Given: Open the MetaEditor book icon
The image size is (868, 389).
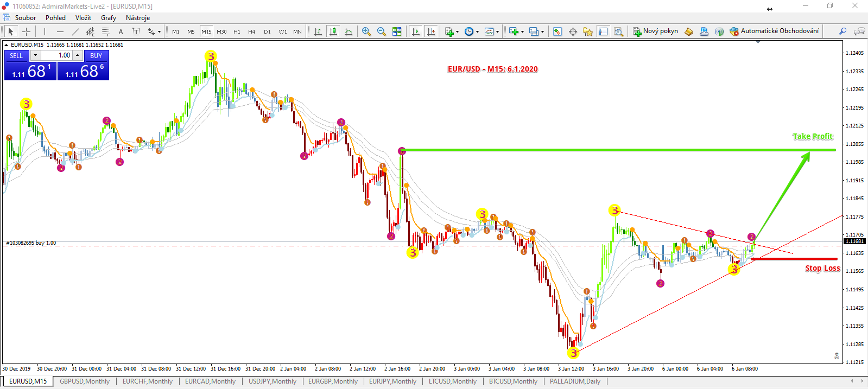Looking at the screenshot, I should click(x=689, y=31).
